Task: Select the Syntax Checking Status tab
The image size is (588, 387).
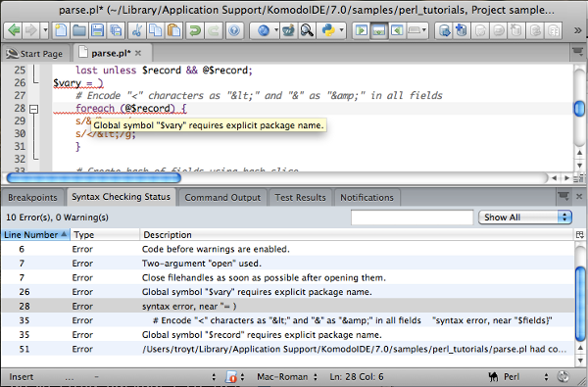Action: [x=121, y=197]
